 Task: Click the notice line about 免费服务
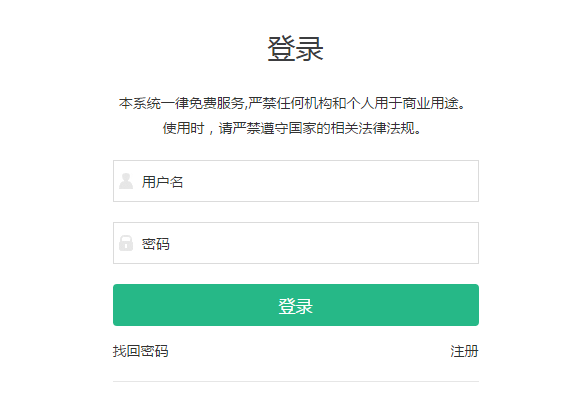pos(292,103)
